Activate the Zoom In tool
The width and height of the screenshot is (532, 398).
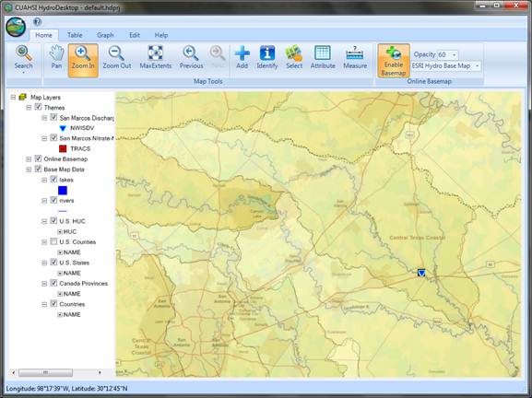click(83, 60)
